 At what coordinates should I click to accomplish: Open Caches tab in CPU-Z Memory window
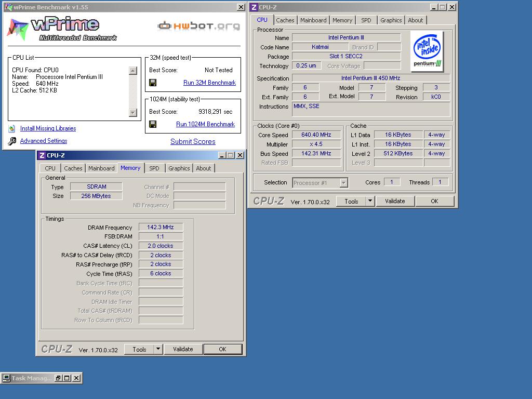(x=73, y=168)
